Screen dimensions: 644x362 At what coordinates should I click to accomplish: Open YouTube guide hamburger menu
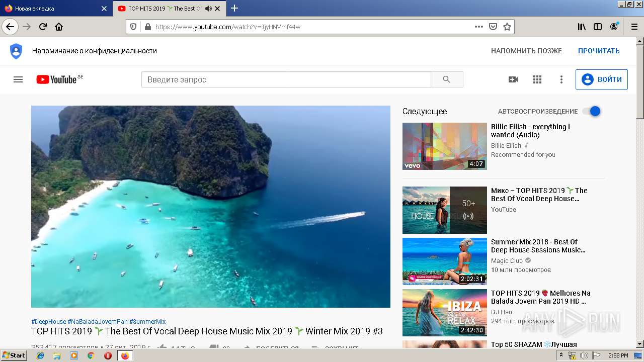18,79
